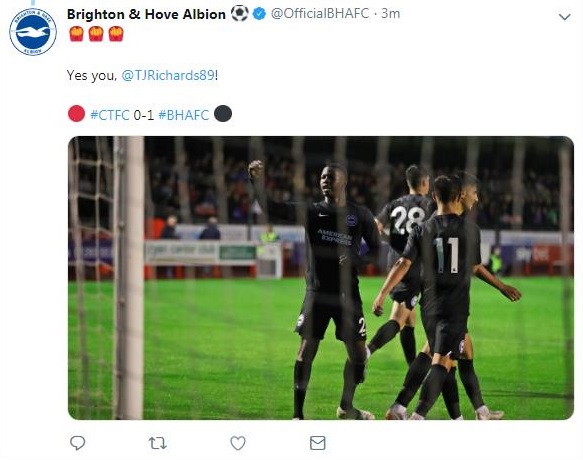Follow the #CTFC hashtag
This screenshot has width=583, height=460.
tap(110, 115)
